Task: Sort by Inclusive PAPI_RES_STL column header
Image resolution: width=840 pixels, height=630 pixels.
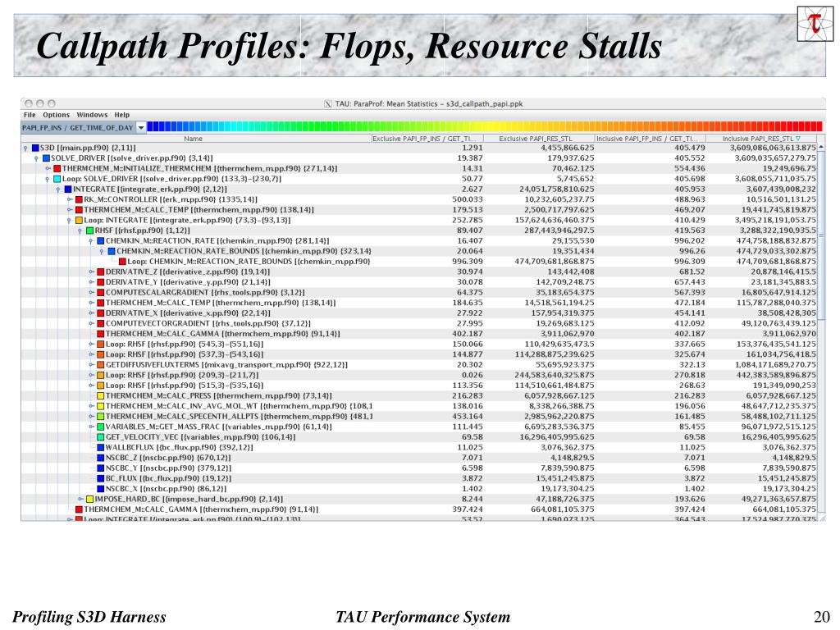Action: click(761, 139)
